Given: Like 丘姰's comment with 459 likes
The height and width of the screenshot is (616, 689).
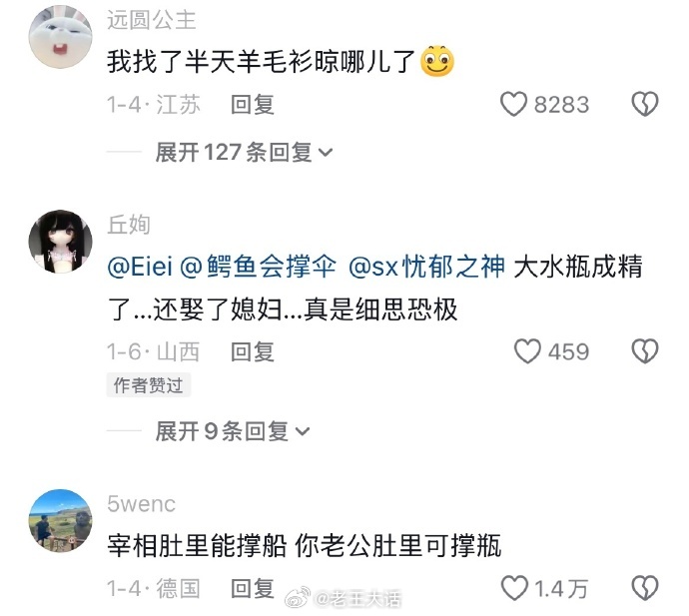Looking at the screenshot, I should [x=527, y=351].
